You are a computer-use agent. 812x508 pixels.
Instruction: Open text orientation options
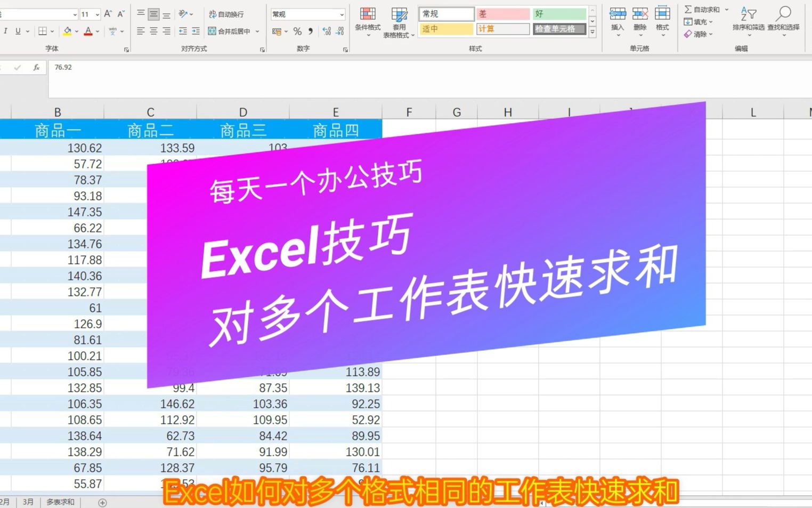186,14
